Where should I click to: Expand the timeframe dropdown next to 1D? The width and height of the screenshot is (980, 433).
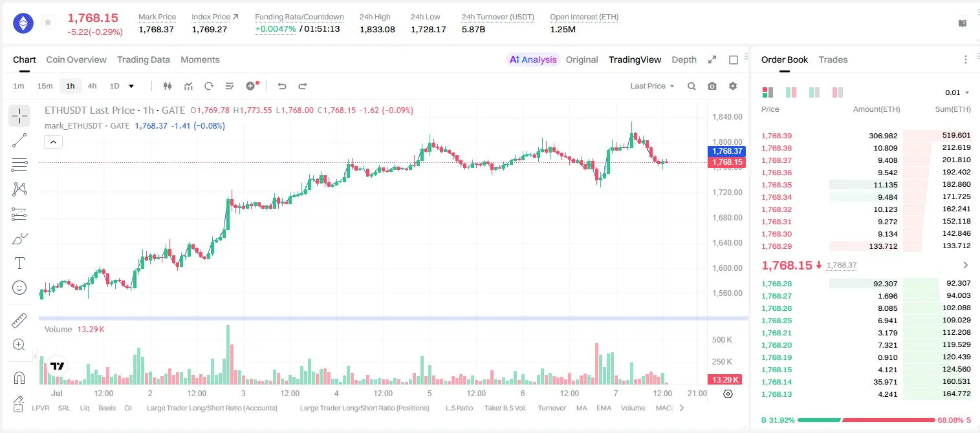pos(131,86)
